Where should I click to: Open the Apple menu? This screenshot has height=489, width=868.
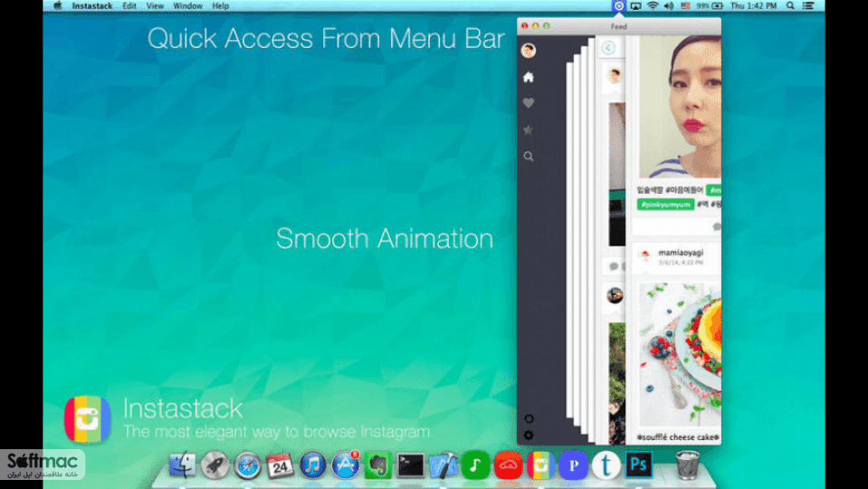pos(58,5)
